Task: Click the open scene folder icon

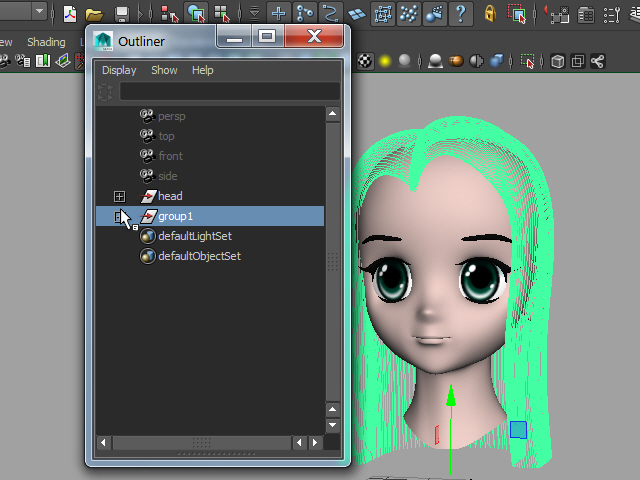Action: [95, 14]
